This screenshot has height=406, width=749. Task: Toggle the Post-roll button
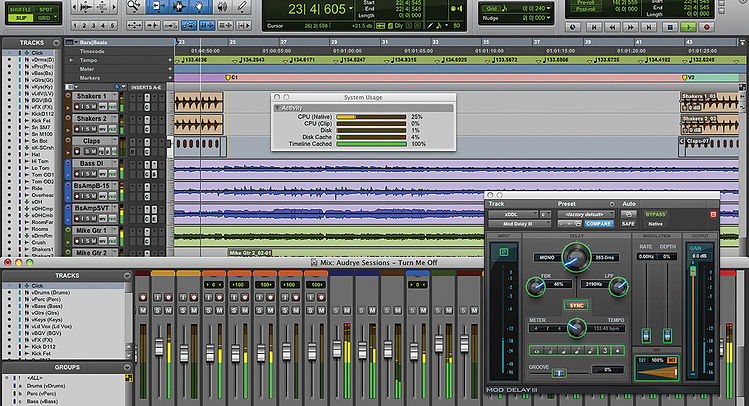coord(586,9)
